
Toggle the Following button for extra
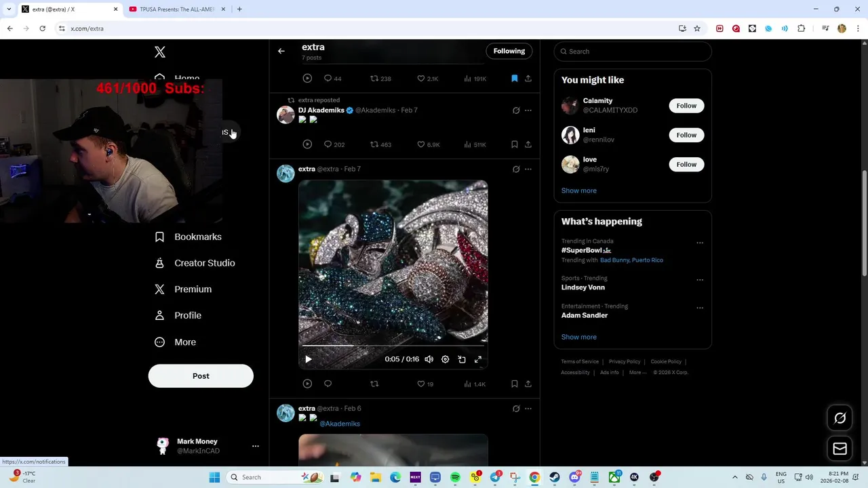(x=509, y=51)
